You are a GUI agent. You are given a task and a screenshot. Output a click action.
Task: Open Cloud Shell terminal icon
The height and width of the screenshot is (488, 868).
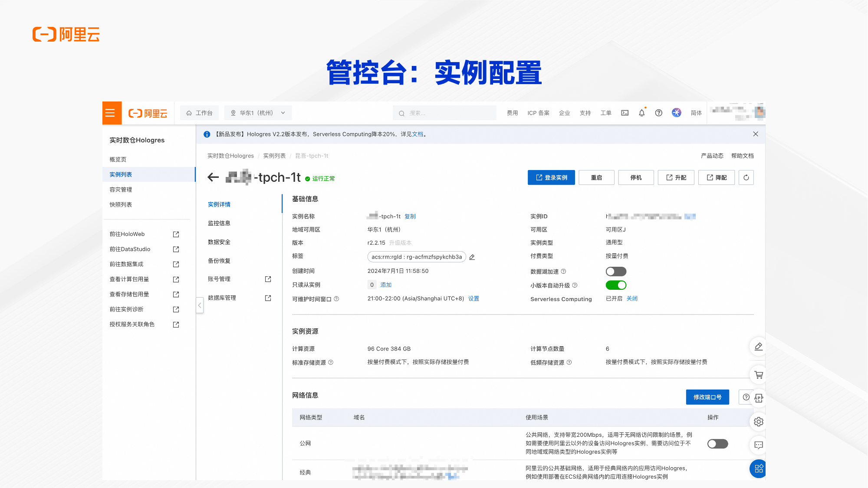tap(625, 113)
